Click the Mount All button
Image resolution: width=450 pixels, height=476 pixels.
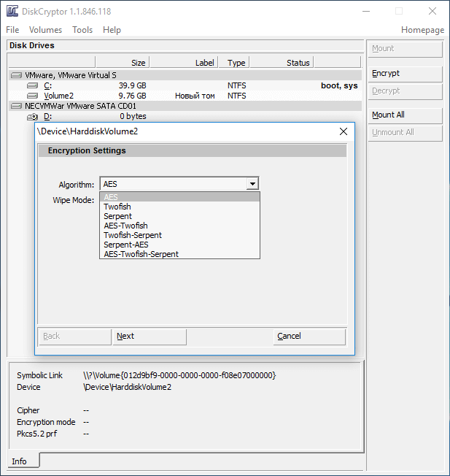click(x=406, y=115)
